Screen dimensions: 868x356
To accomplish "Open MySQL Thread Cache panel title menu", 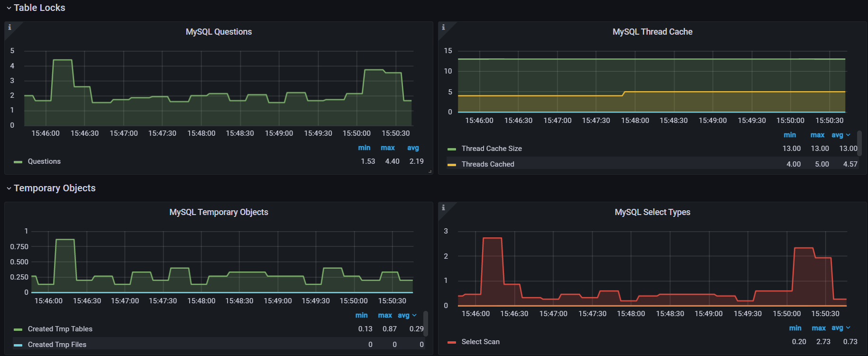I will pyautogui.click(x=652, y=32).
